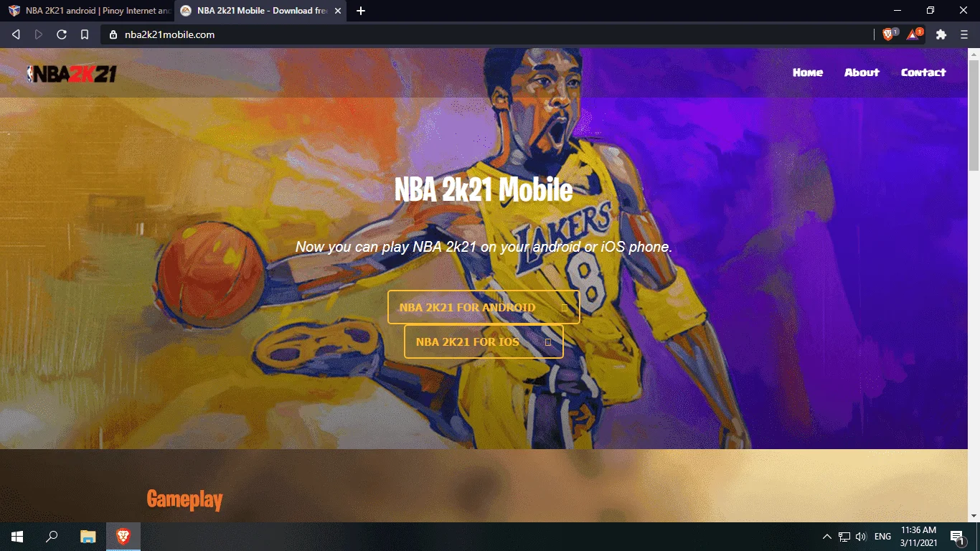Go back using browser back arrow

click(x=16, y=34)
